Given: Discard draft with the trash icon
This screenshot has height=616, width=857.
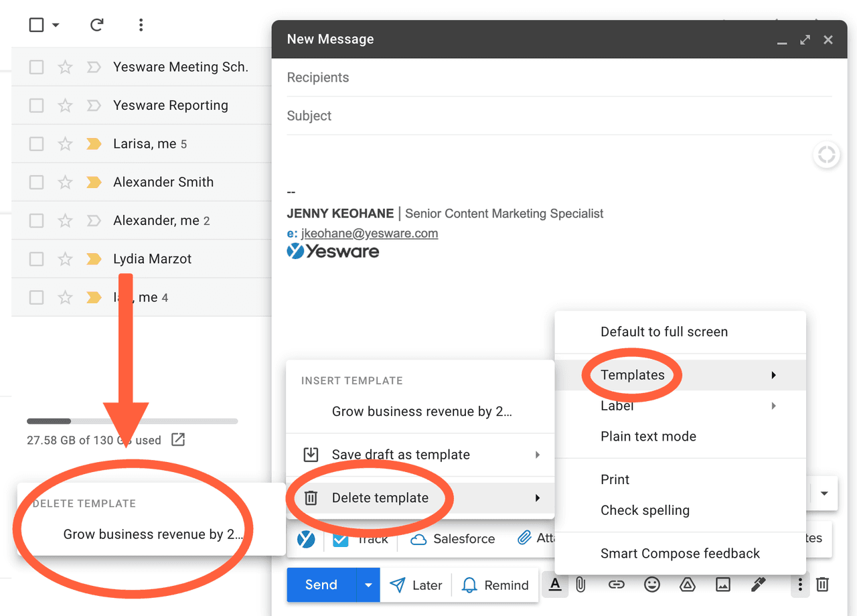Looking at the screenshot, I should tap(822, 585).
